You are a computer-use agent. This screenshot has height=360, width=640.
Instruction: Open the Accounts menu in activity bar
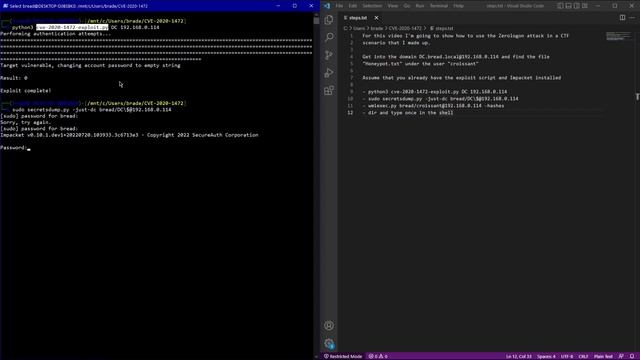point(329,326)
